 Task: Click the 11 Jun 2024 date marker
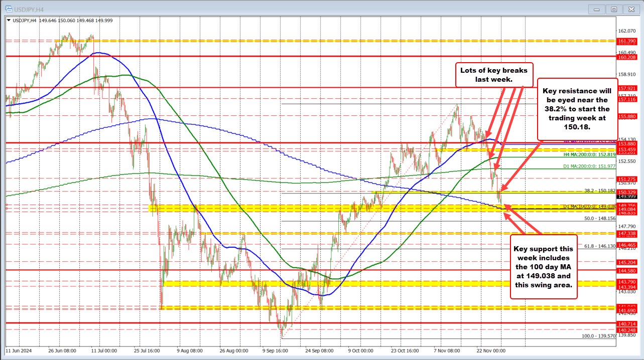[x=19, y=350]
